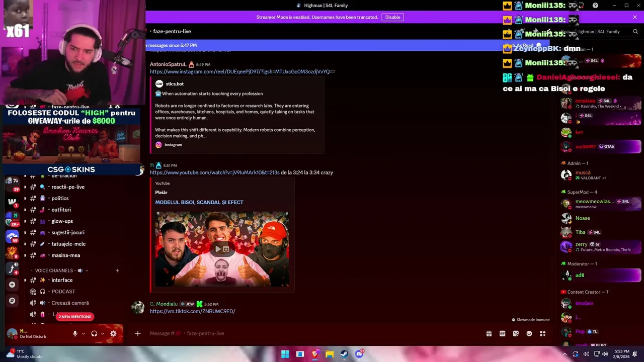The width and height of the screenshot is (644, 362).
Task: Open the flame server with 8 badge
Action: point(12,251)
